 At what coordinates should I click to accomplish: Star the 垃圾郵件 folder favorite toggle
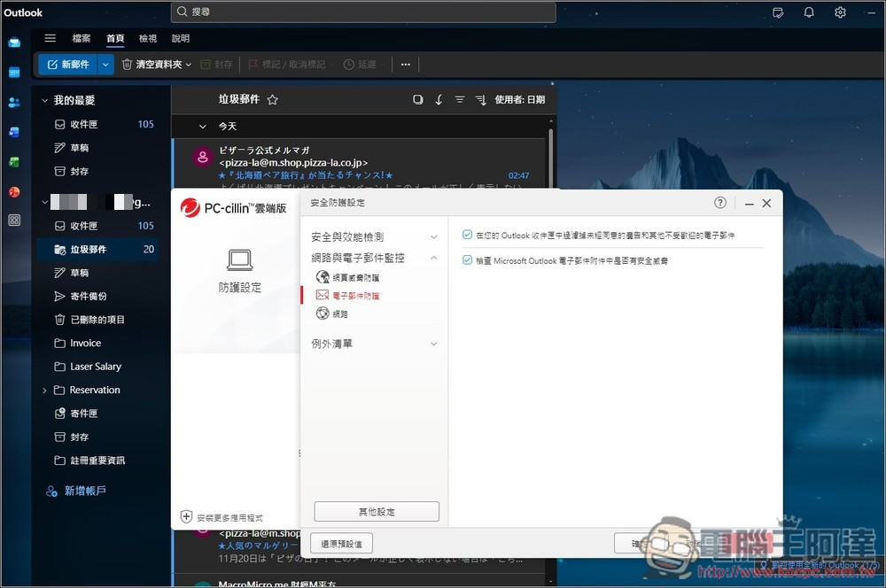(272, 99)
